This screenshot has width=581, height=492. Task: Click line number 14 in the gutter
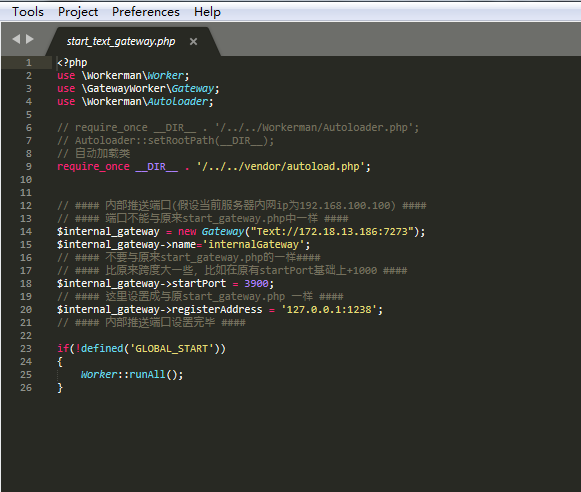26,232
